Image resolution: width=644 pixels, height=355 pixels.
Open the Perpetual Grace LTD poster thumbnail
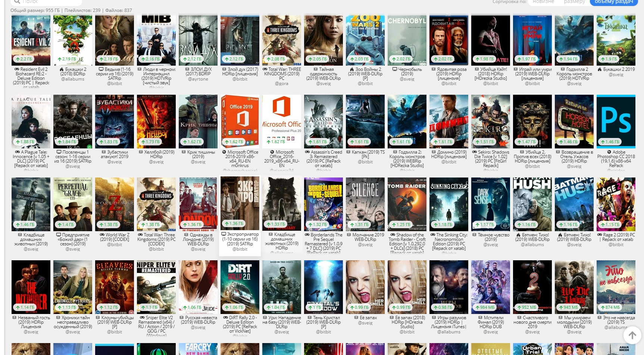coord(73,204)
